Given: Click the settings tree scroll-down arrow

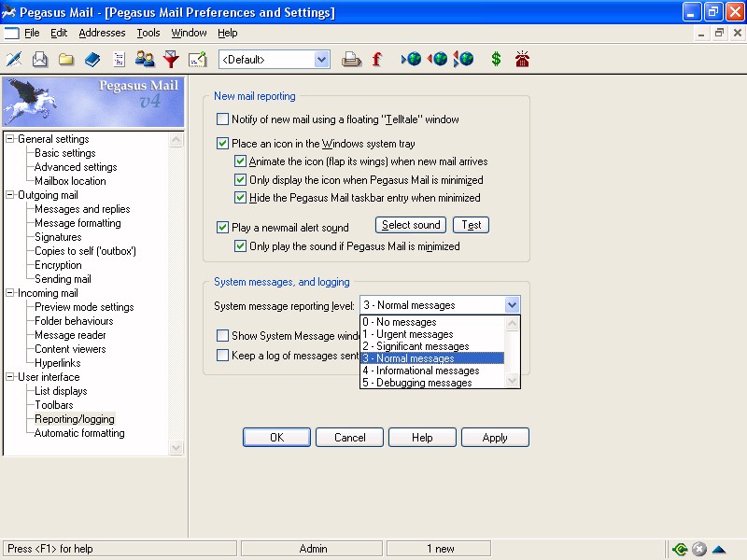Looking at the screenshot, I should 176,448.
